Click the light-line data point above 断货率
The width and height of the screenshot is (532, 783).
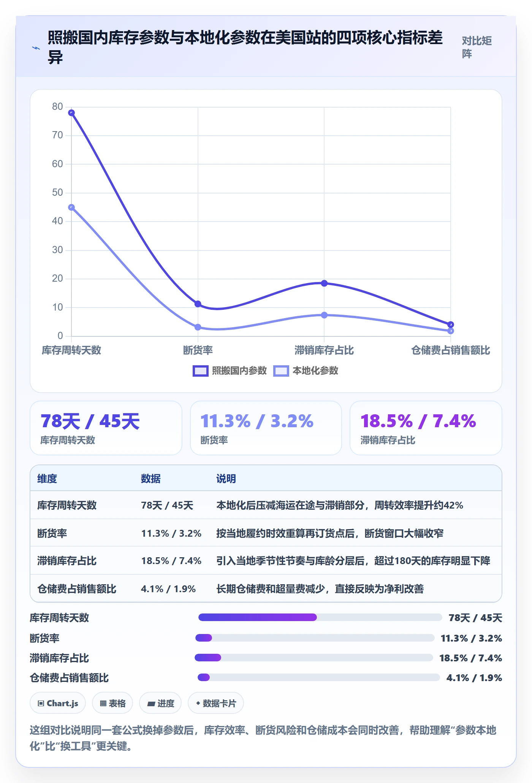click(198, 327)
